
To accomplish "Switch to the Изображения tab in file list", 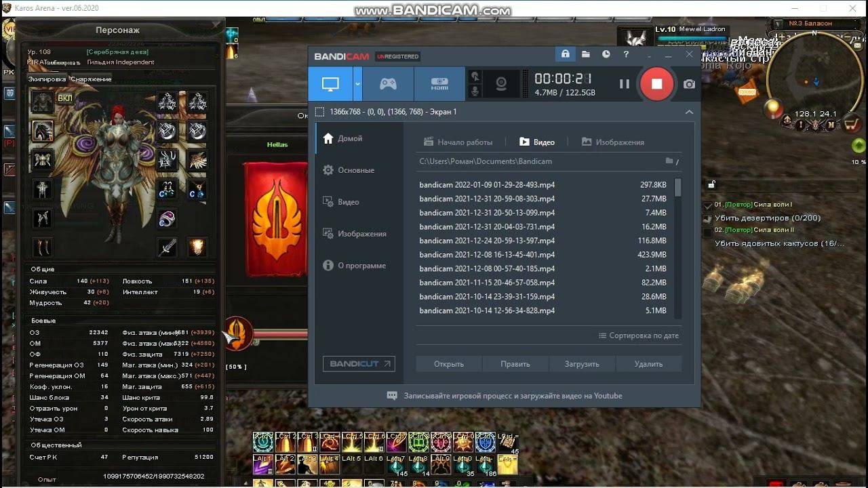I will coord(613,142).
